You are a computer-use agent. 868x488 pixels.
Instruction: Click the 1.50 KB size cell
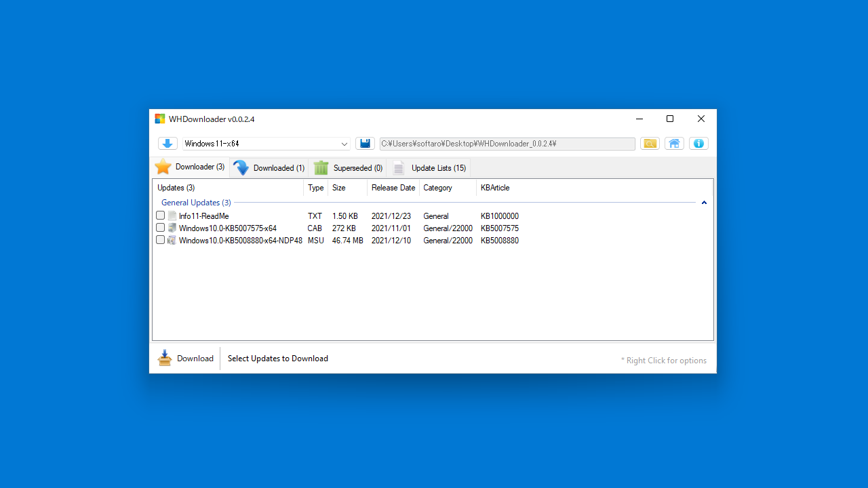click(345, 216)
